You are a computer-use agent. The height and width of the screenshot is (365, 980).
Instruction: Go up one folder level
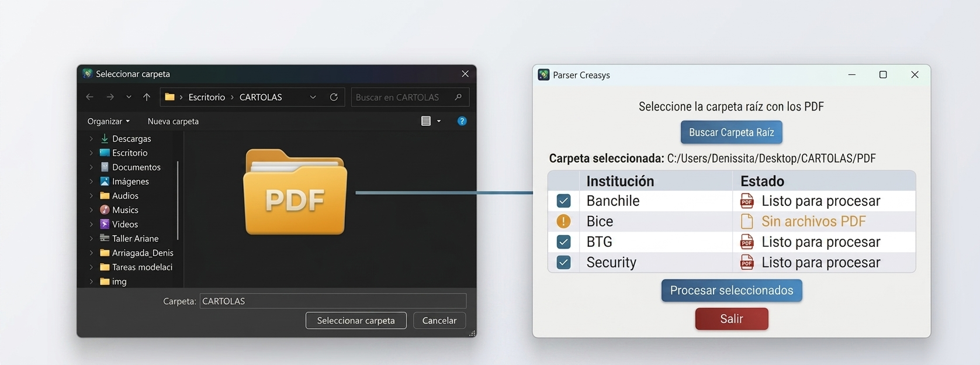[147, 97]
